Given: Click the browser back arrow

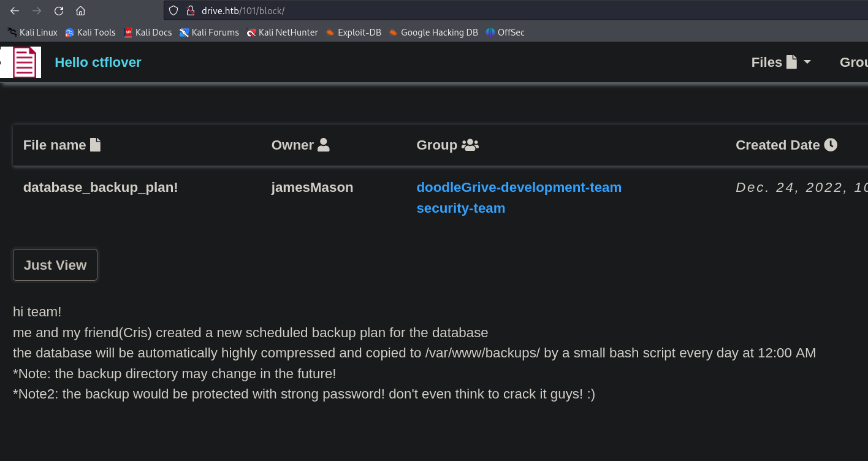Looking at the screenshot, I should (x=15, y=11).
